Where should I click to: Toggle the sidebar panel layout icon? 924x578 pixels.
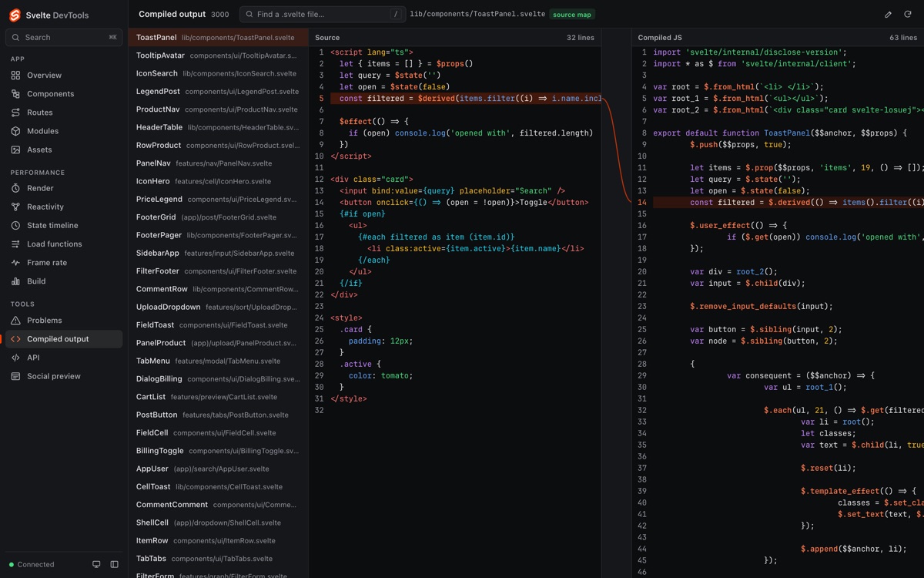(114, 564)
